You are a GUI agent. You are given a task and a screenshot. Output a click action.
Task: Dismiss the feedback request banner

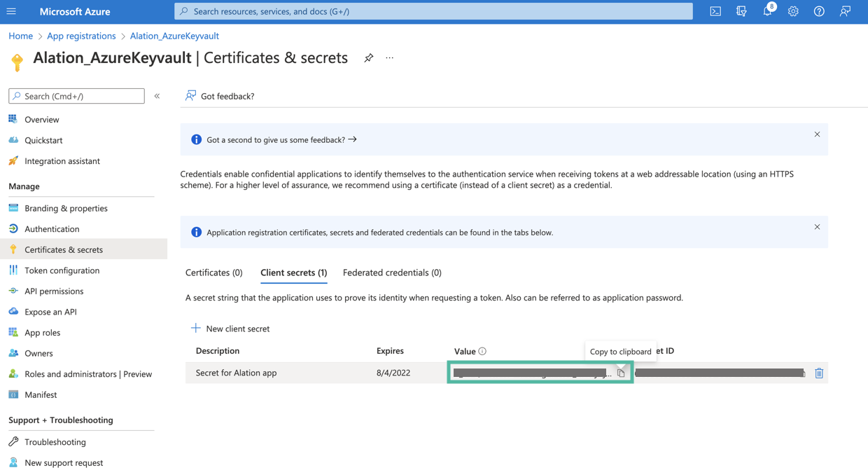pos(817,135)
